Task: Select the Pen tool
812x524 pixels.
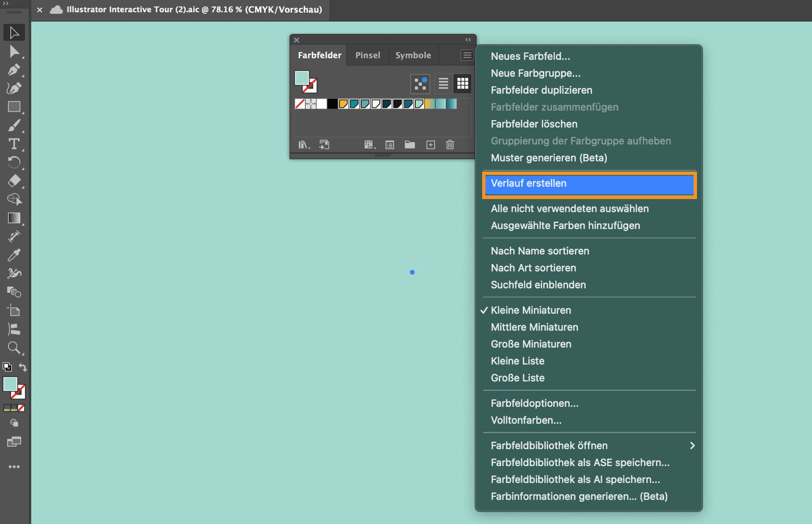Action: 14,70
